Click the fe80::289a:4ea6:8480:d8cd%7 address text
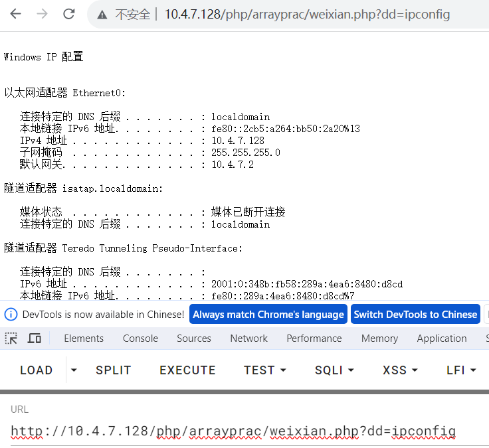The width and height of the screenshot is (489, 448). click(283, 295)
